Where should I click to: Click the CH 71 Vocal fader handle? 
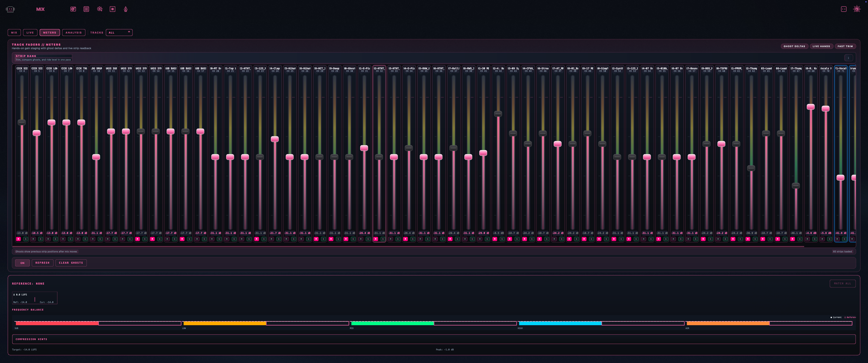coord(840,178)
